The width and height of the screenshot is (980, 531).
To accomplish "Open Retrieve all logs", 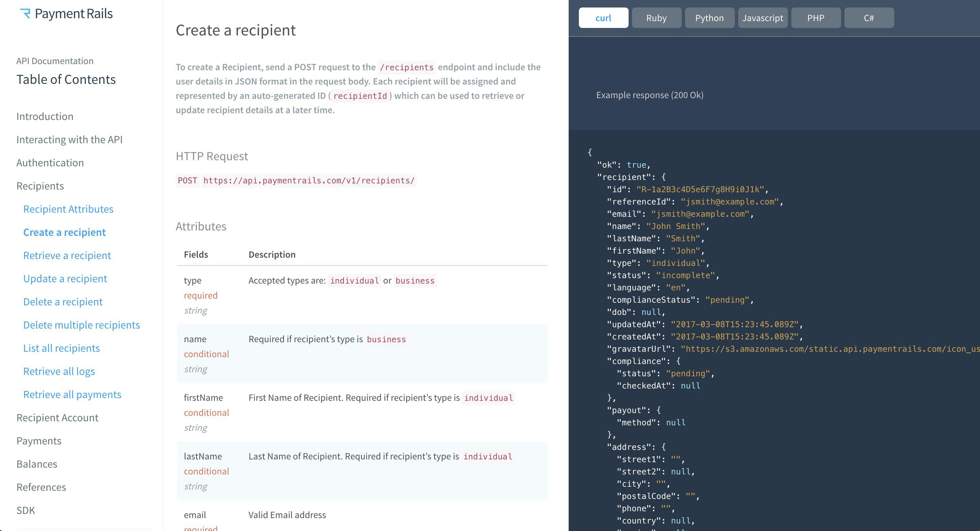I will (59, 371).
